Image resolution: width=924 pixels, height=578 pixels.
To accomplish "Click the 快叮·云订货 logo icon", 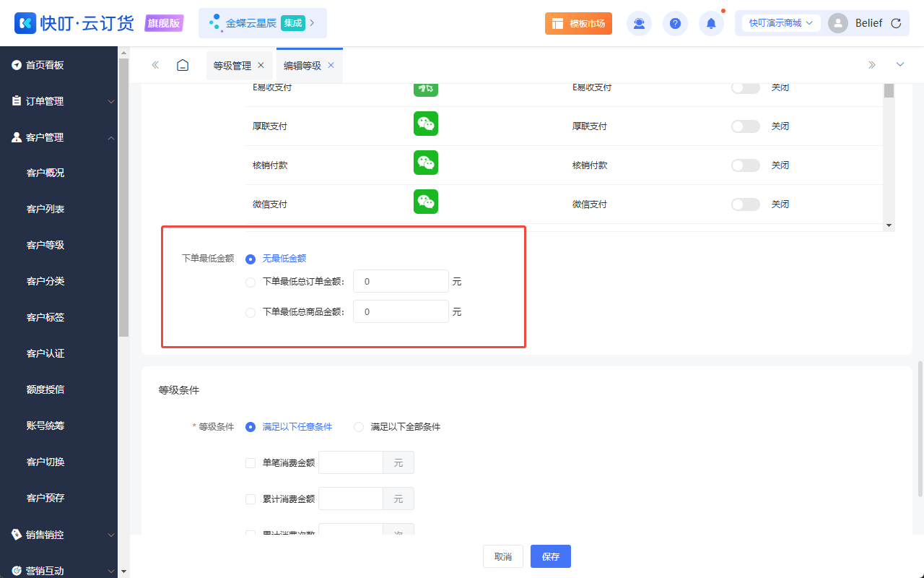I will [25, 23].
